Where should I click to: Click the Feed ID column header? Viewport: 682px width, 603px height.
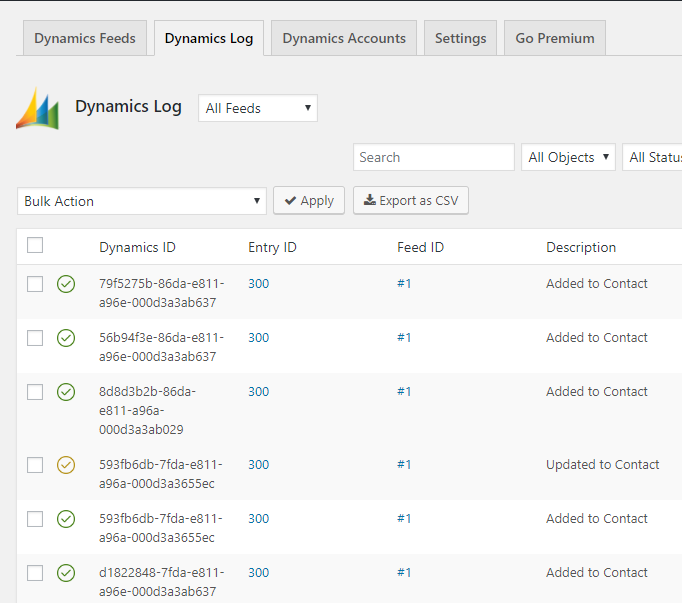pos(421,247)
